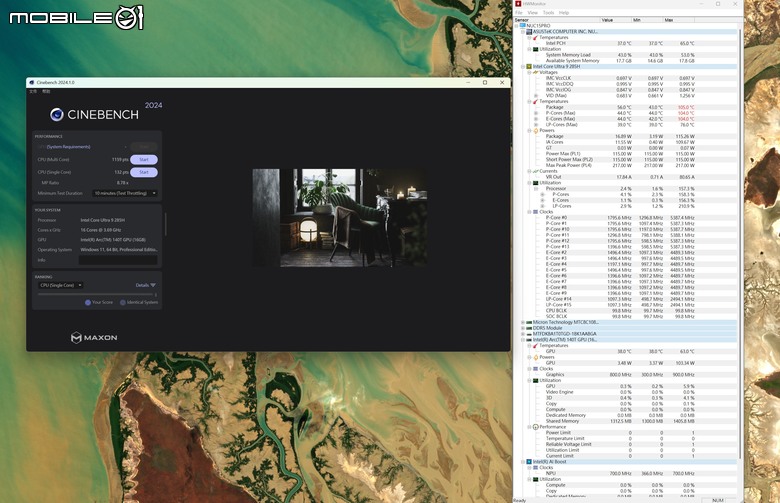Open the Minimum Test Duration dropdown
The height and width of the screenshot is (503, 780).
click(125, 193)
